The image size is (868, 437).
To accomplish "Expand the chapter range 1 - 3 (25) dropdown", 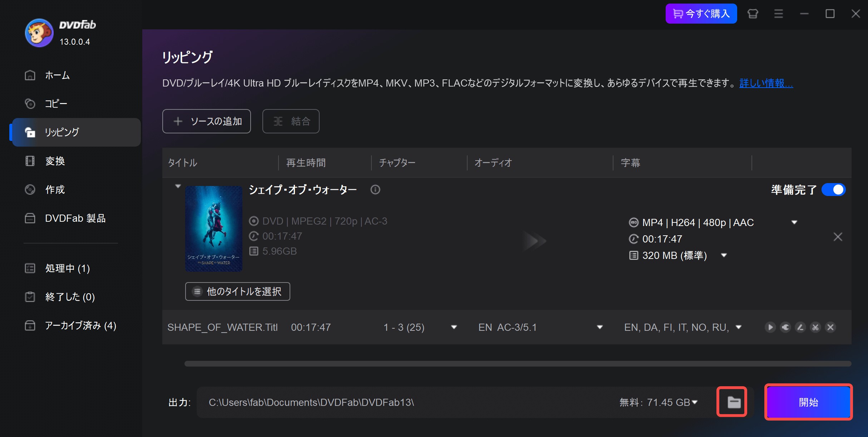I will tap(454, 327).
